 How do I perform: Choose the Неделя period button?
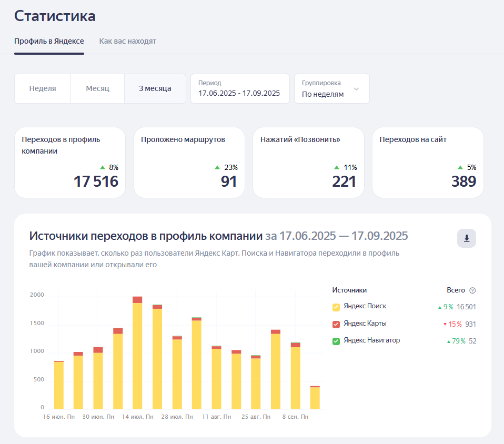coord(43,88)
